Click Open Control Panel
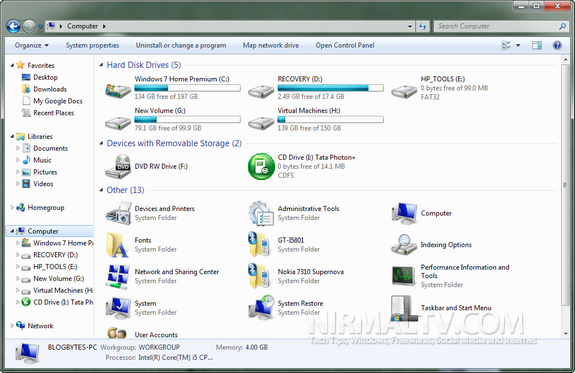This screenshot has width=575, height=373. [345, 45]
